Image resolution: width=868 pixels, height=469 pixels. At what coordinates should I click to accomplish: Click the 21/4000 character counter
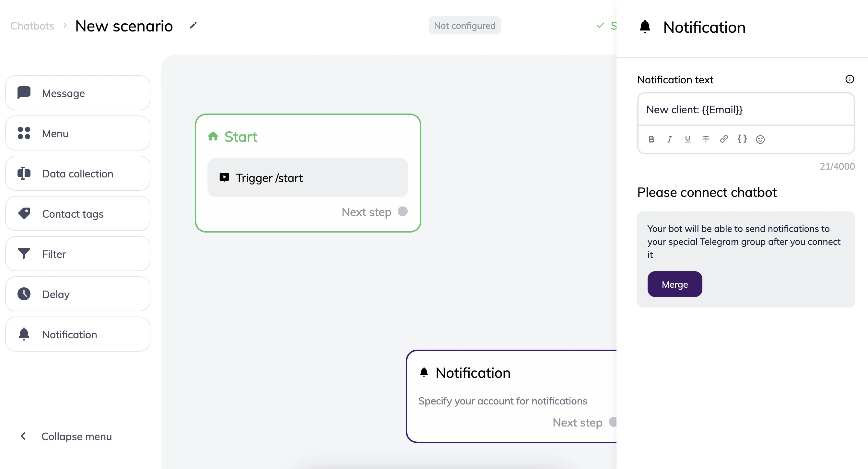(x=837, y=166)
